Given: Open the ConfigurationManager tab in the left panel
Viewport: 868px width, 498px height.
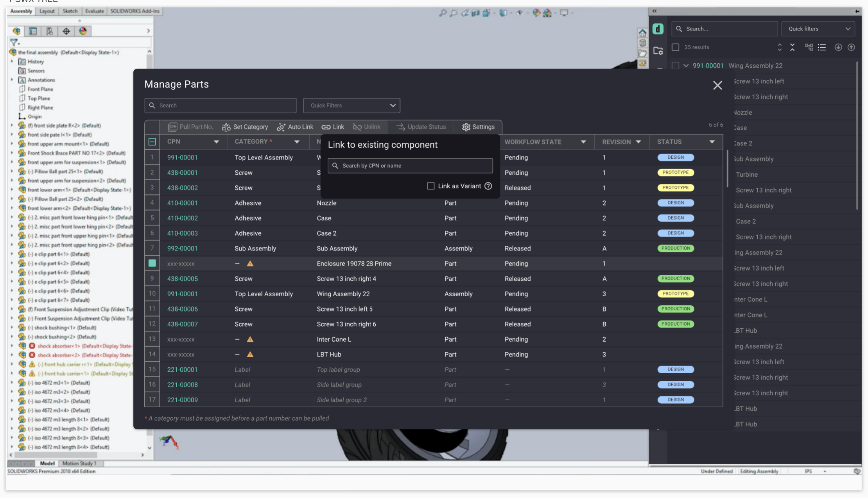Looking at the screenshot, I should (x=49, y=31).
